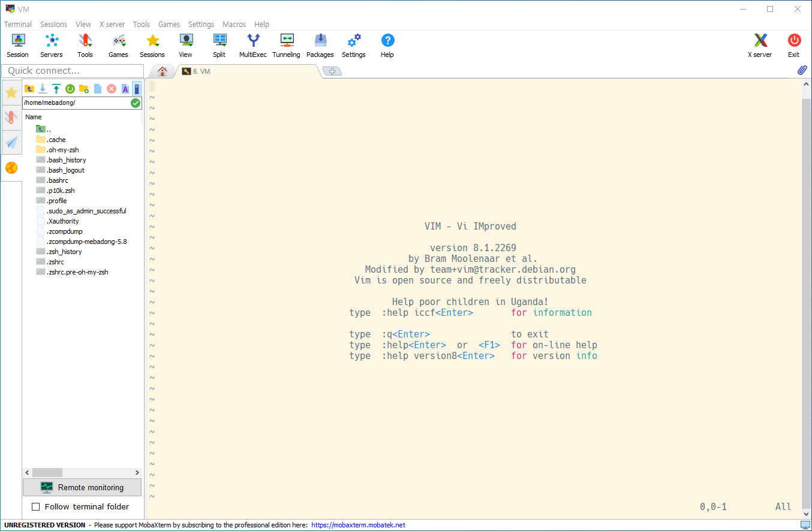812x531 pixels.
Task: Select the .bash_history file
Action: click(61, 160)
